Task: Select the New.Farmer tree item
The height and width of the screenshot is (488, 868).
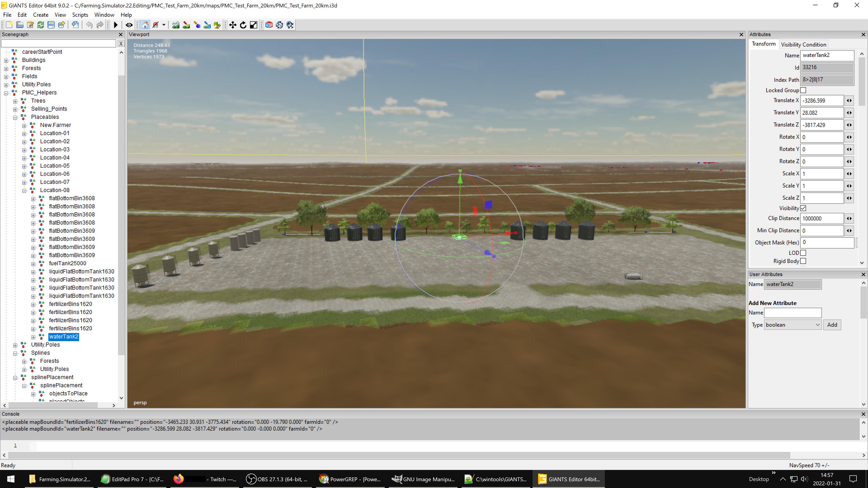Action: [56, 125]
